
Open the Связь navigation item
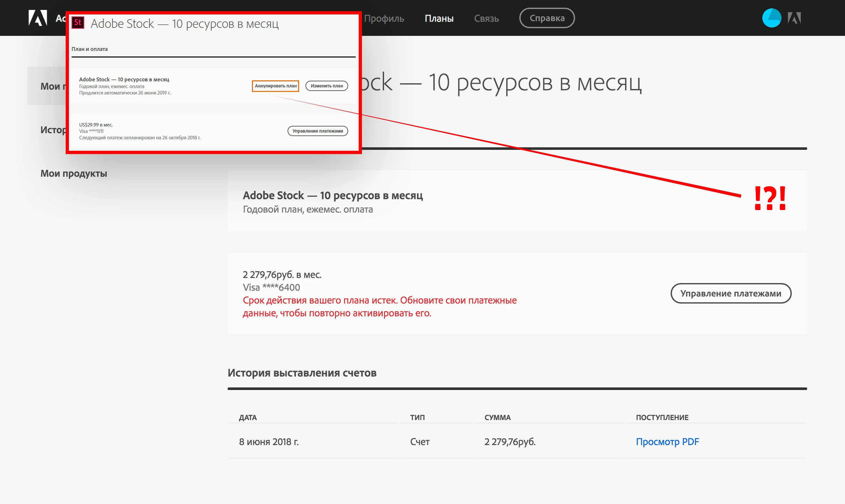(x=486, y=18)
